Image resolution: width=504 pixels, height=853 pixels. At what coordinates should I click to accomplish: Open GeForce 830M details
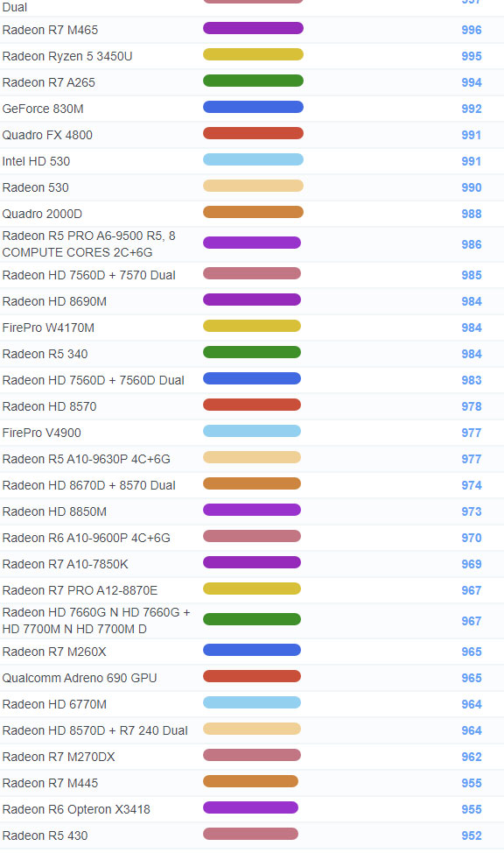43,109
